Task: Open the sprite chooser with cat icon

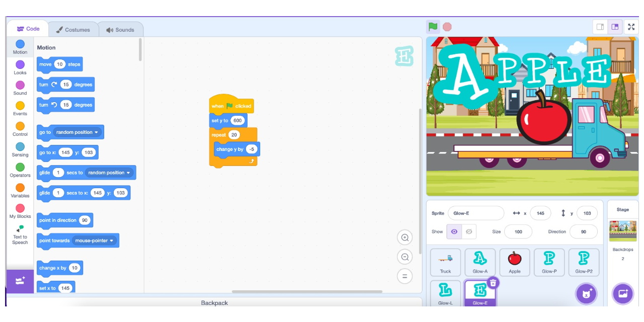Action: [x=586, y=293]
